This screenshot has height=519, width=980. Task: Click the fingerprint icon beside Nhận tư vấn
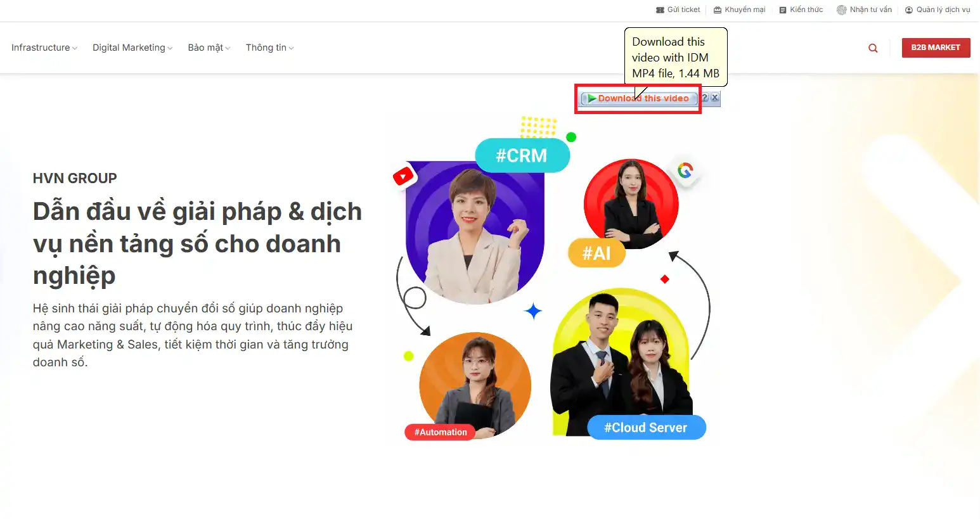[x=841, y=10]
